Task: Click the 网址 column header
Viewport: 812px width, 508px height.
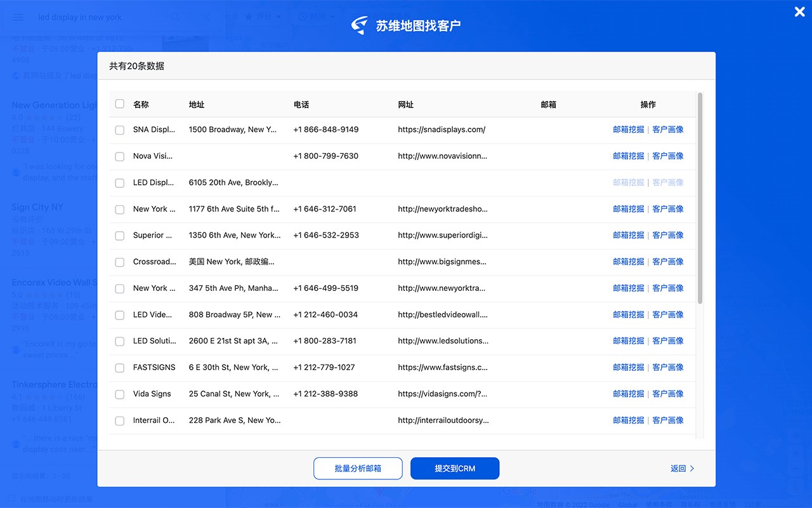Action: [x=406, y=104]
